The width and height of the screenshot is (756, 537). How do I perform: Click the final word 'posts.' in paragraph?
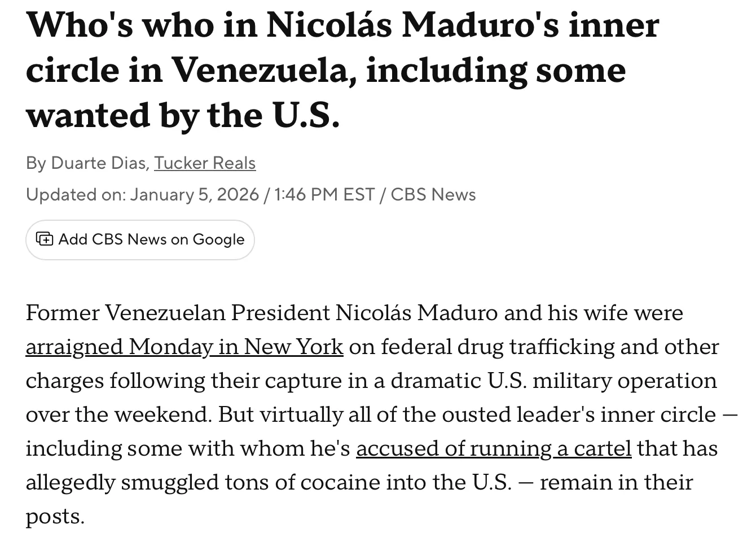(x=55, y=516)
